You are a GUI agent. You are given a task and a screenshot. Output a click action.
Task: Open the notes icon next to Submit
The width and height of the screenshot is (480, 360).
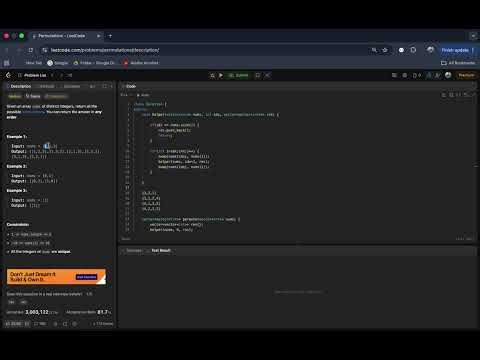click(x=258, y=75)
